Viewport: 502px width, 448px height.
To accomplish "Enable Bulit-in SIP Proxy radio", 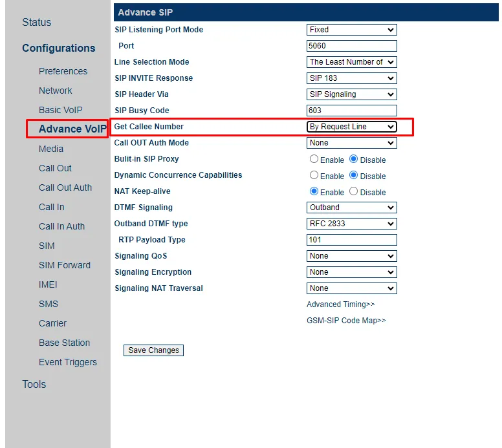I will click(314, 159).
